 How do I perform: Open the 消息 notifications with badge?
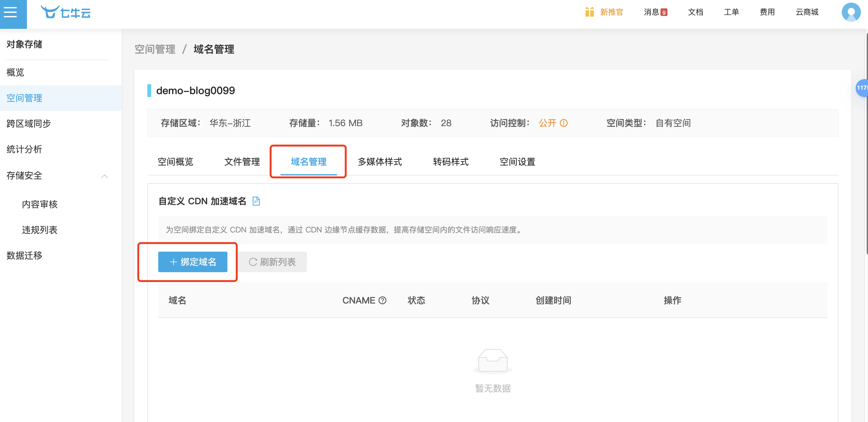coord(655,12)
